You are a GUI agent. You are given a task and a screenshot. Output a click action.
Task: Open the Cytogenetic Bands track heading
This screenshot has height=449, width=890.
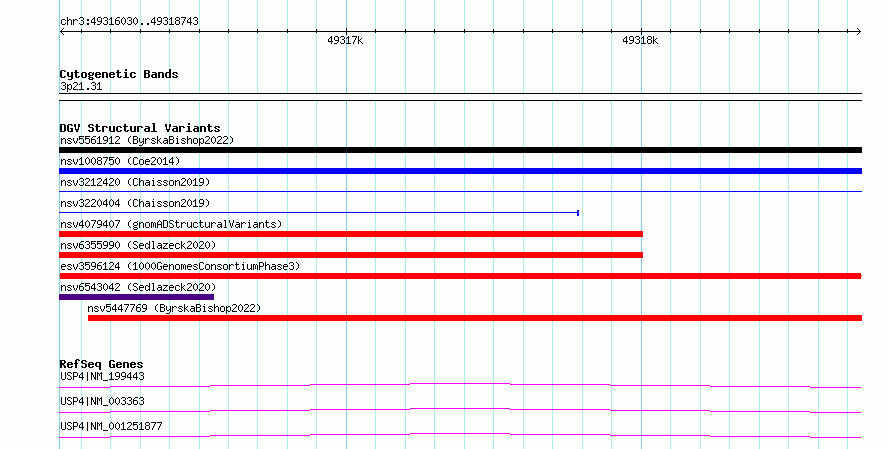119,74
